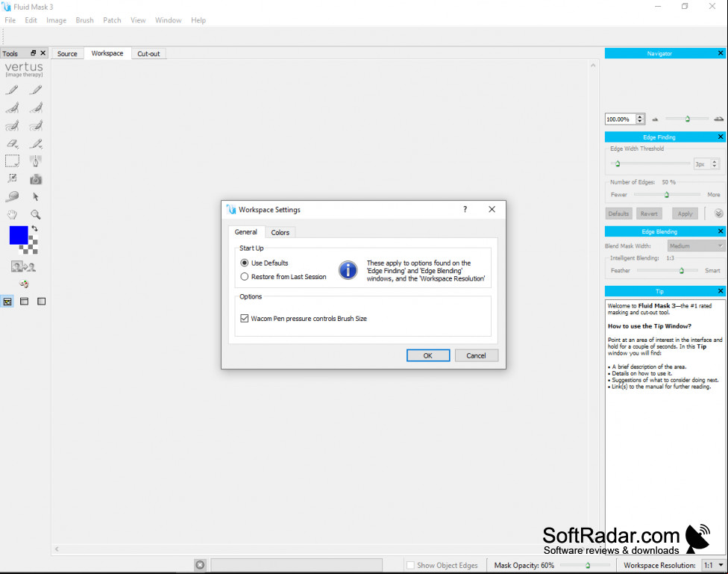
Task: Choose the last screen mode icon
Action: [x=41, y=302]
